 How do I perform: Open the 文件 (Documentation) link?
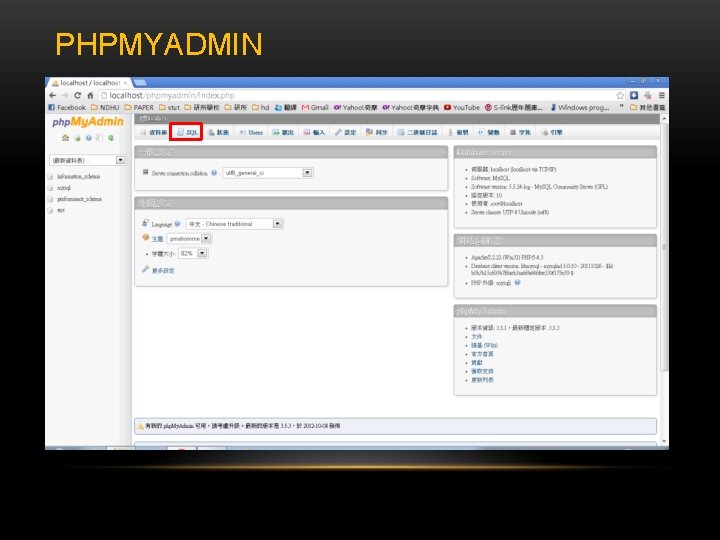(477, 337)
